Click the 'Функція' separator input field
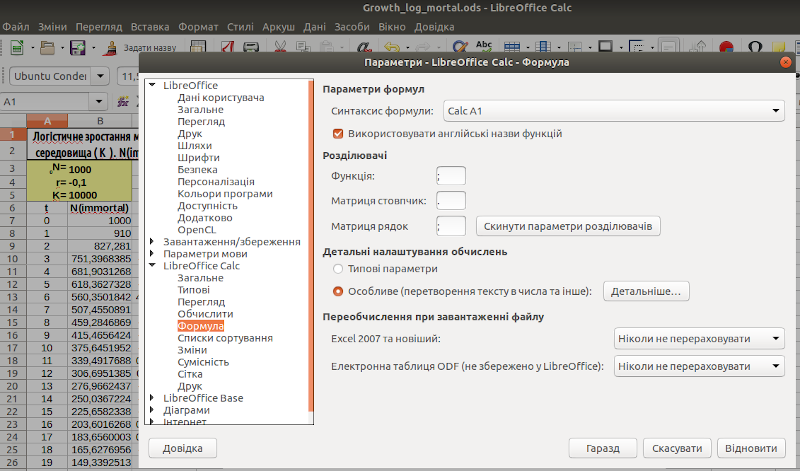 point(451,176)
